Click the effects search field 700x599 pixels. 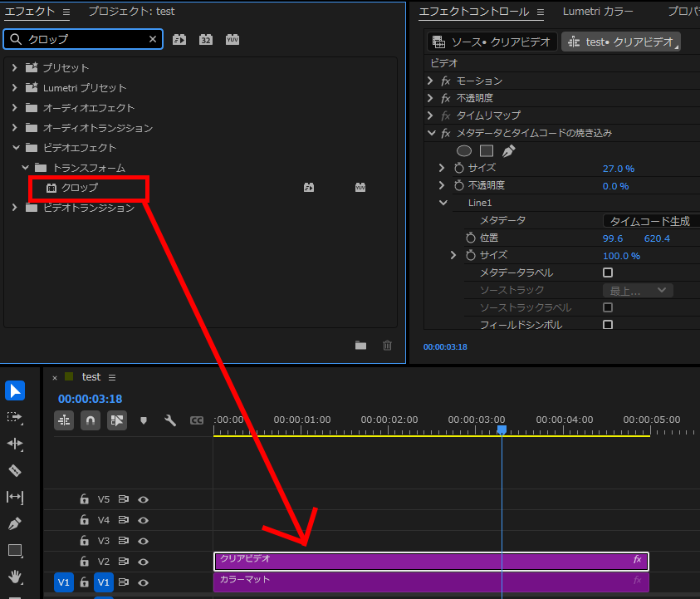[83, 39]
